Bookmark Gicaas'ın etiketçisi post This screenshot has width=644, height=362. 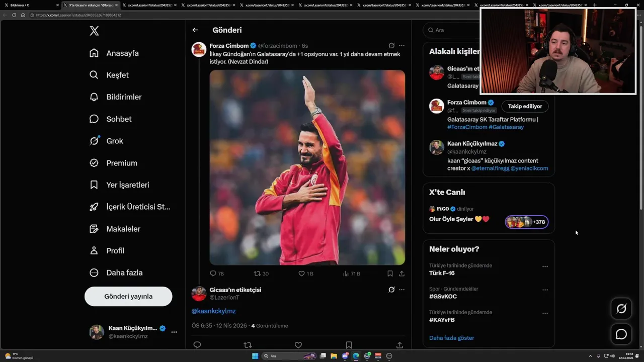(x=349, y=345)
